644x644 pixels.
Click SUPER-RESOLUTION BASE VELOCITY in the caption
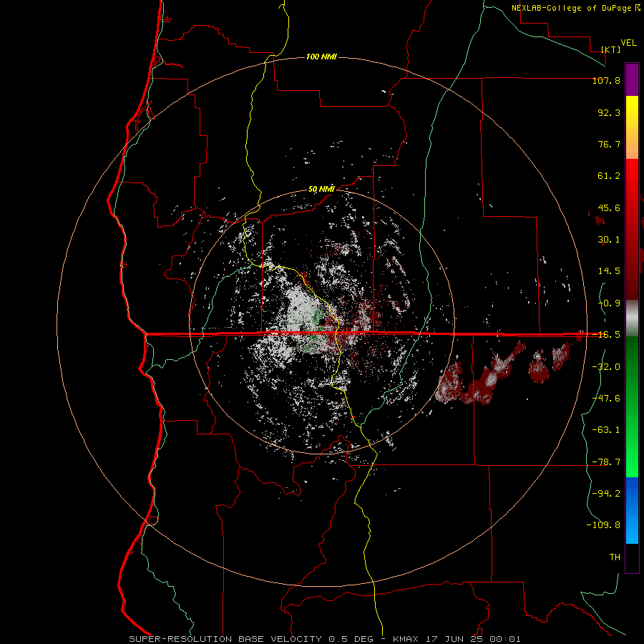225,639
